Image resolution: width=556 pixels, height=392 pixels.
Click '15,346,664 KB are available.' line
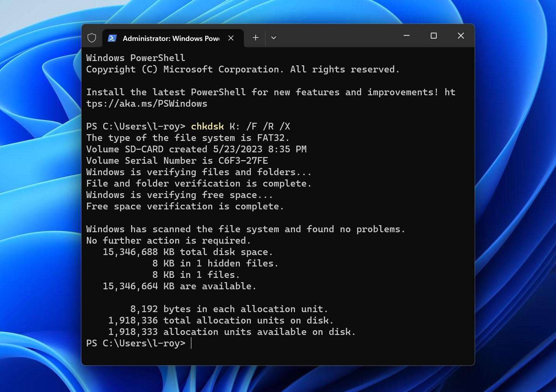click(x=180, y=286)
